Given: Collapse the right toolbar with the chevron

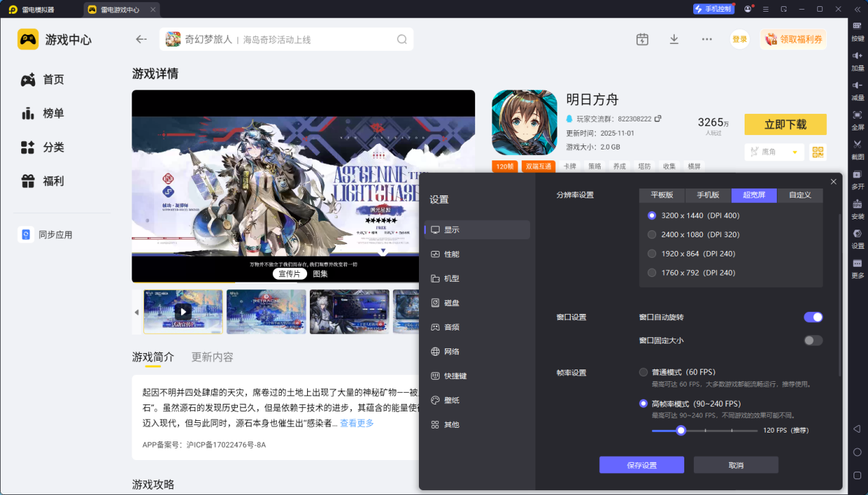Looking at the screenshot, I should click(856, 9).
